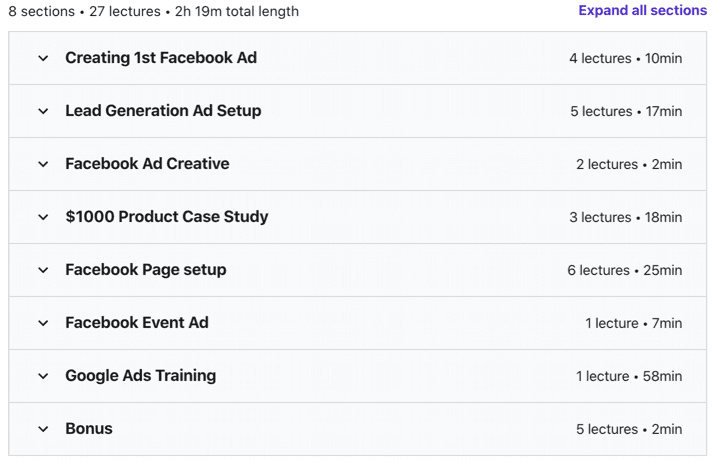Expand the Lead Generation Ad Setup chevron
The width and height of the screenshot is (713, 460).
43,111
